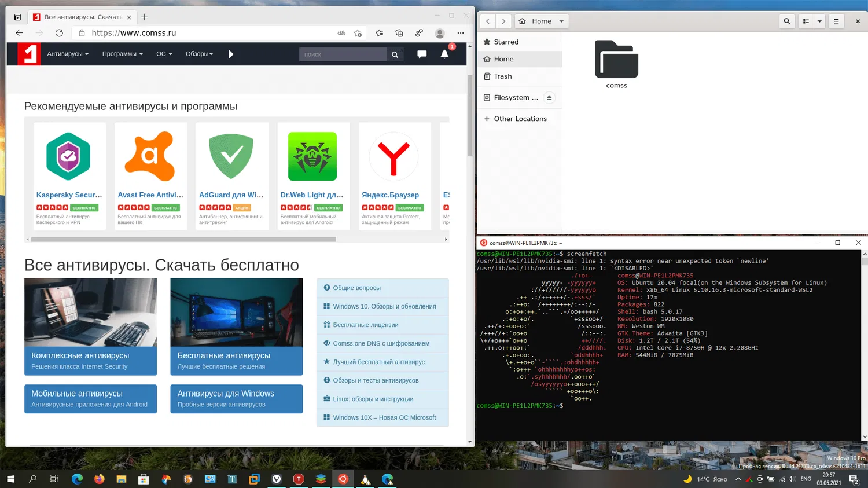Open the Dr.Web Light link
This screenshot has width=868, height=488.
[x=312, y=195]
